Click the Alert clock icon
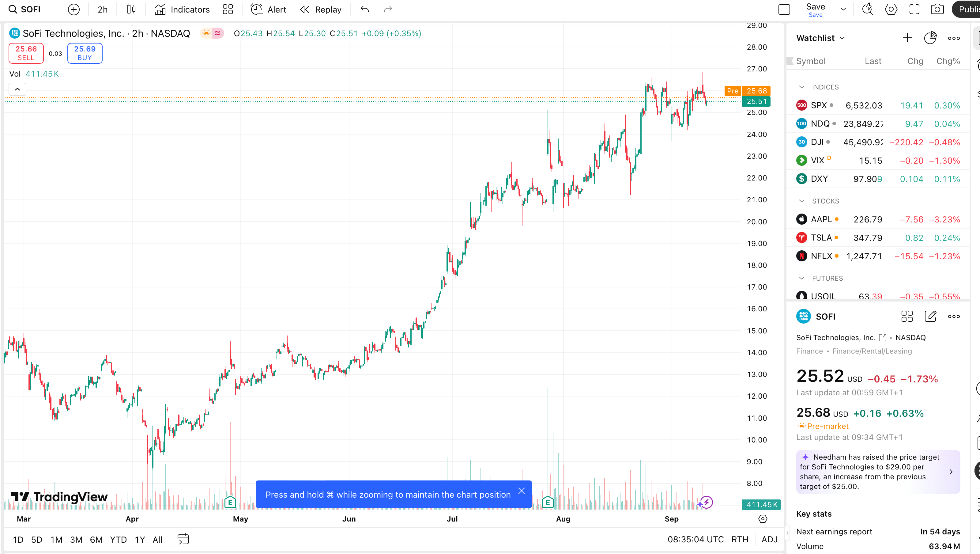This screenshot has height=554, width=980. tap(256, 9)
